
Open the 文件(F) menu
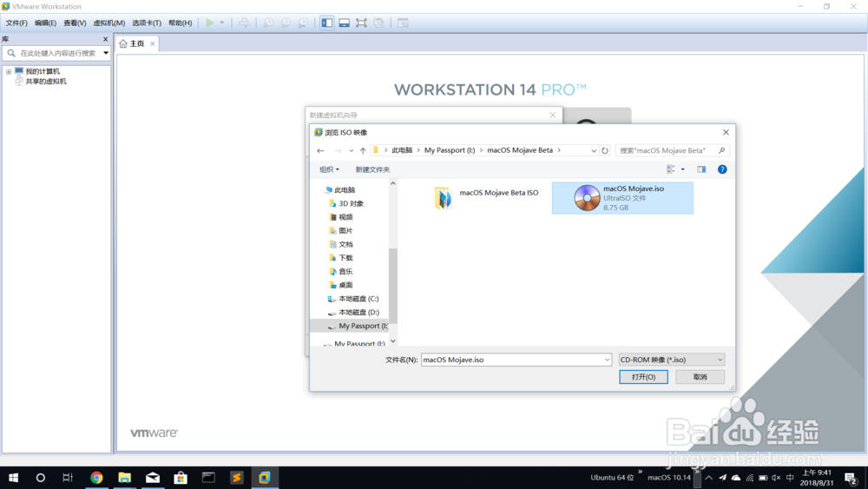(x=16, y=23)
